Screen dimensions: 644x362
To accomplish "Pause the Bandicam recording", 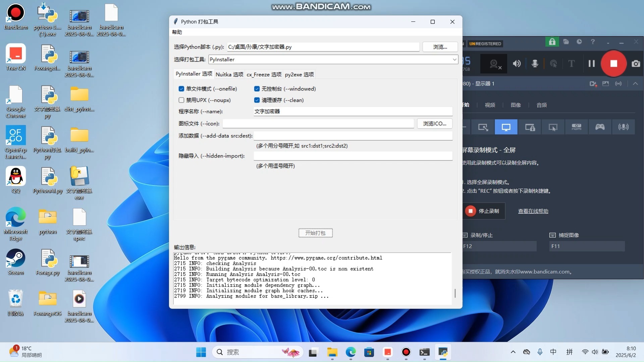I will point(591,63).
